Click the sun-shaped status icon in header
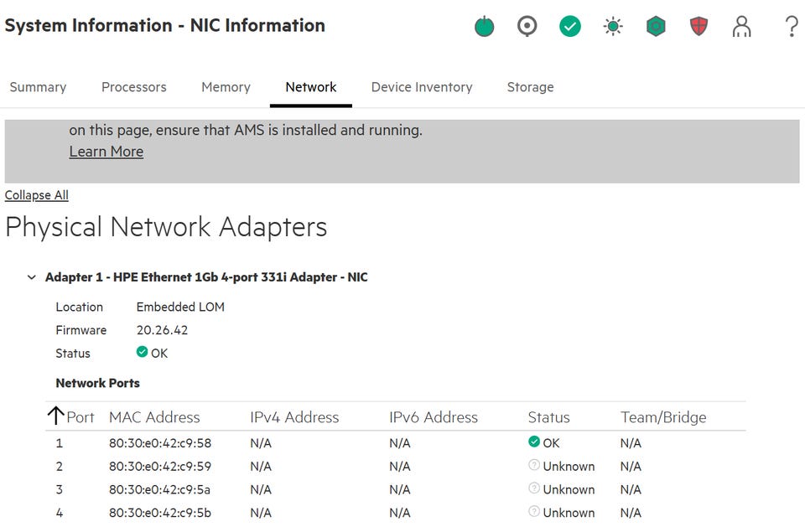The image size is (805, 532). pos(613,27)
